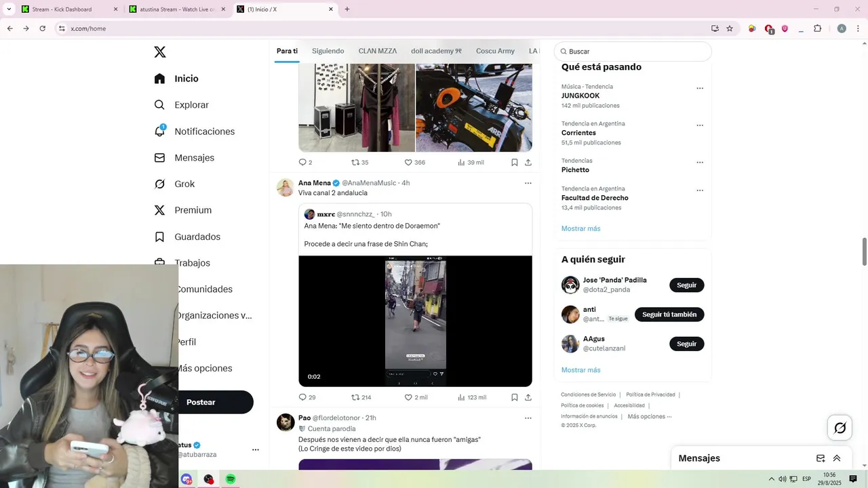Open the Facultad de Derecho trend
The image size is (868, 488).
595,198
